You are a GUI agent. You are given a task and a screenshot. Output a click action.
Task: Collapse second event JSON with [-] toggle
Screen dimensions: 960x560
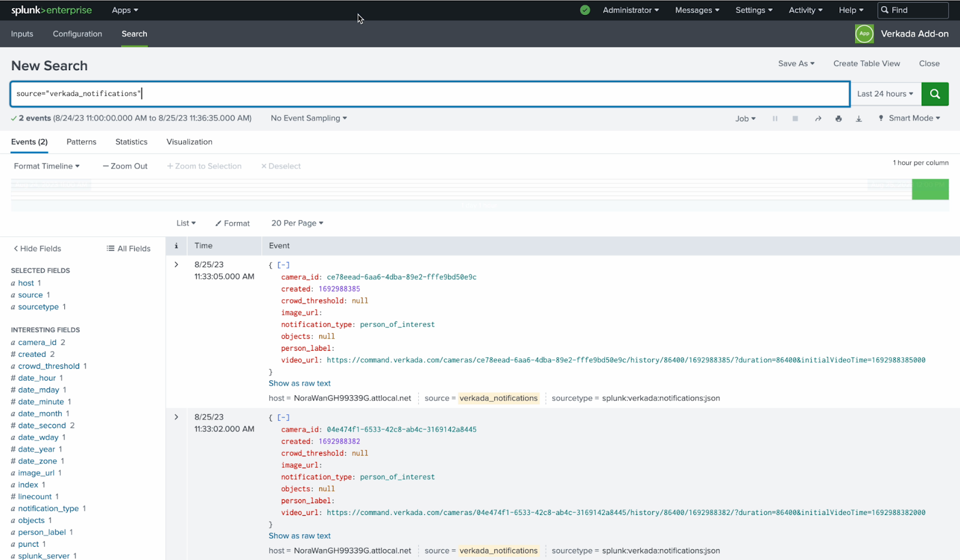(283, 417)
